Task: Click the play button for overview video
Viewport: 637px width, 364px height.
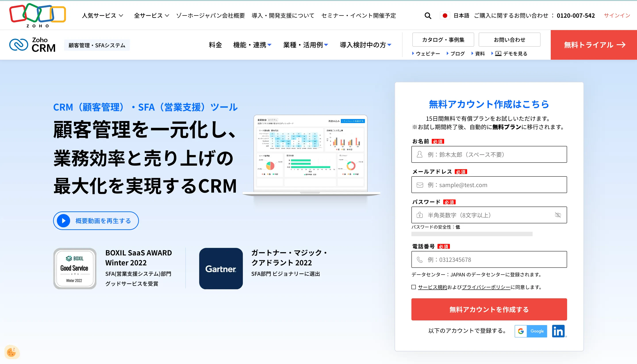Action: (x=63, y=220)
